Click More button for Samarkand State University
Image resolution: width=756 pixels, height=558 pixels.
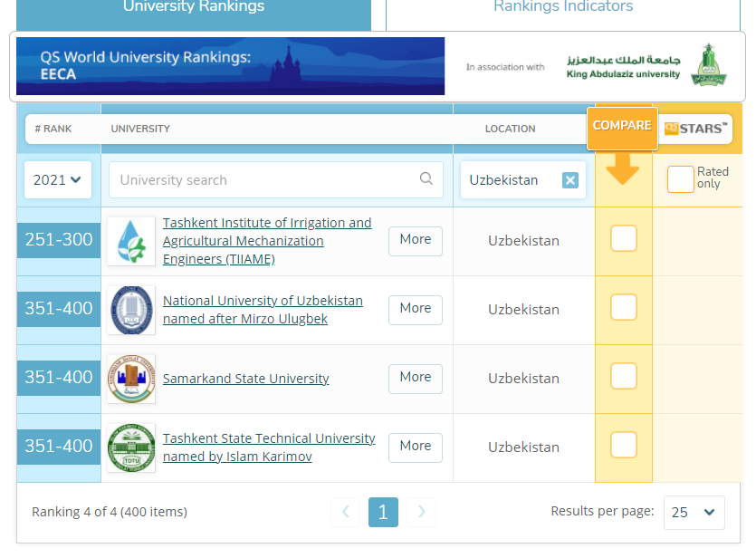click(415, 378)
